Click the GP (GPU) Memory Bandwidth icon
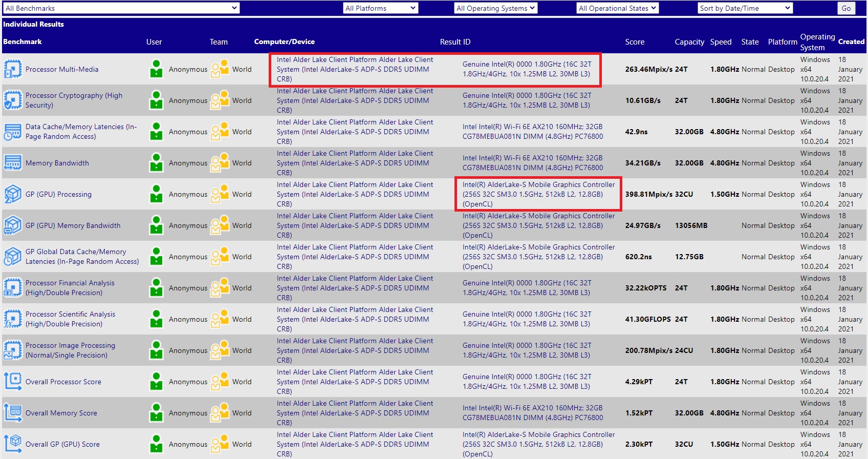Screen dimensions: 868x459 13,225
